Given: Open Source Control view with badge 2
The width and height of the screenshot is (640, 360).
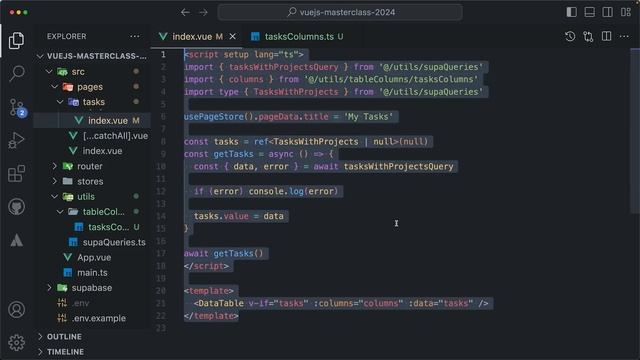Looking at the screenshot, I should tap(17, 108).
